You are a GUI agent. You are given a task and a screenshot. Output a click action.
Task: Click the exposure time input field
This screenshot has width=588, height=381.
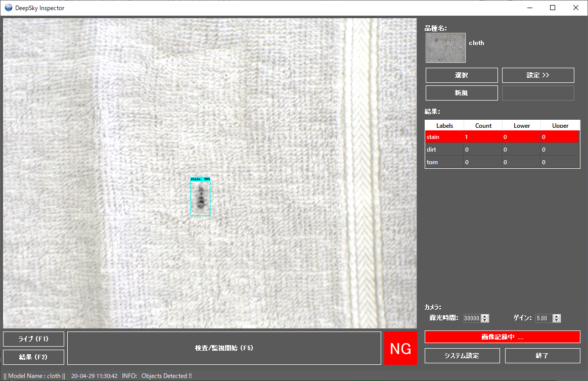click(472, 318)
